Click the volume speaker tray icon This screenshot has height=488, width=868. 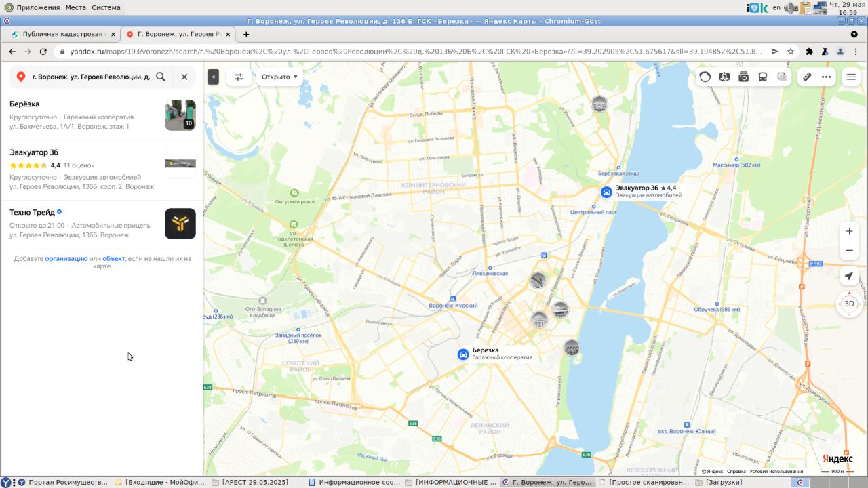(791, 8)
